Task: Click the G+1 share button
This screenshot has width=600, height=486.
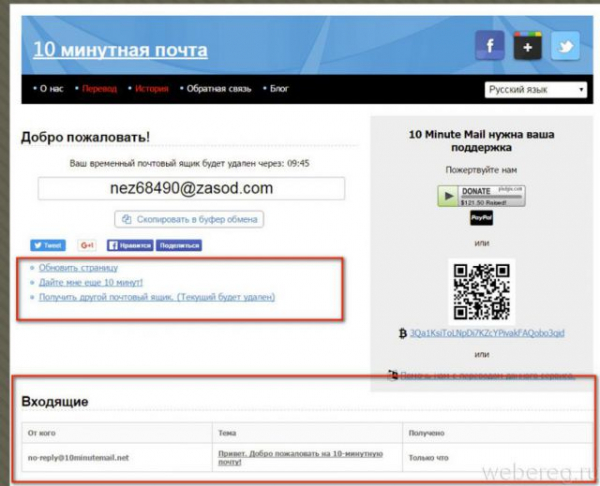Action: point(87,245)
